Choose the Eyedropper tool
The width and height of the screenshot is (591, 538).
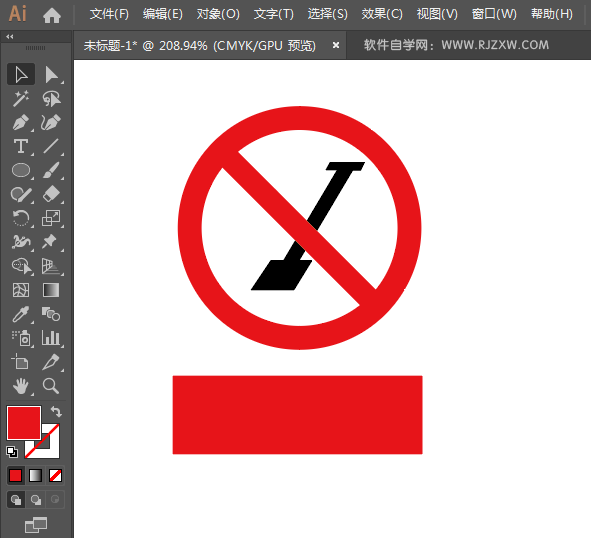[21, 314]
